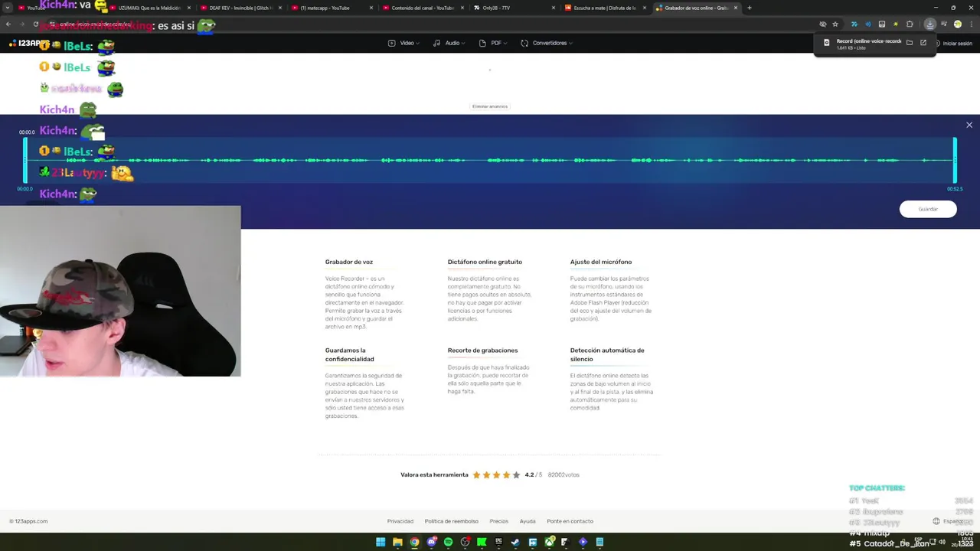
Task: Rate the tool five stars
Action: [516, 474]
